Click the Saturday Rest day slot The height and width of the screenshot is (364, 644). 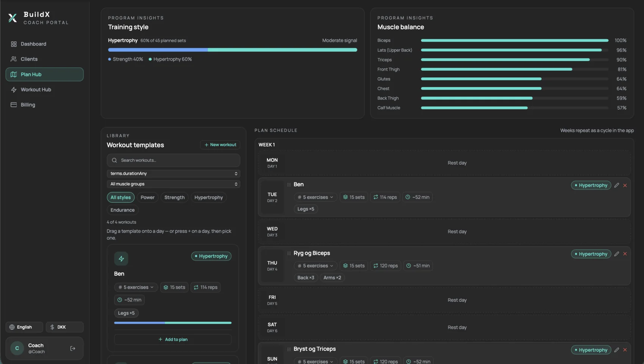coord(444,327)
